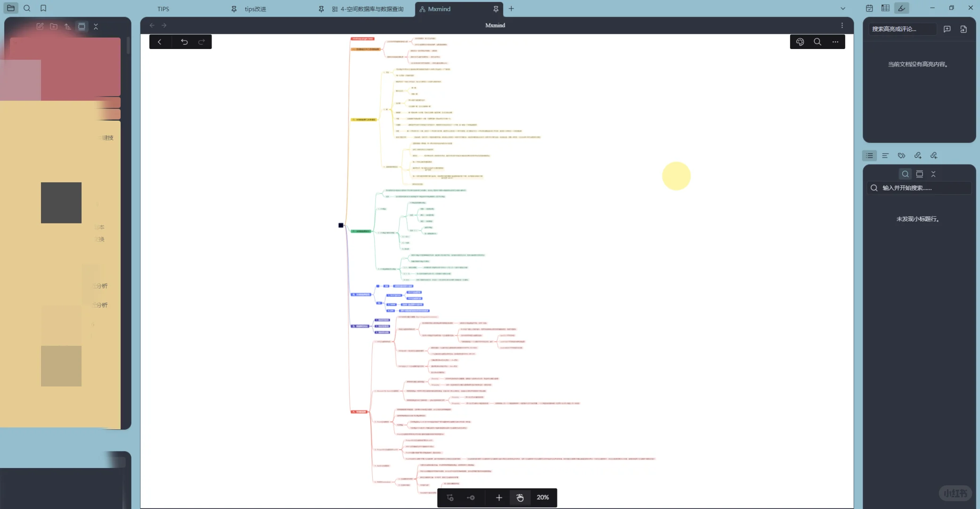Open the mind map theme palette icon

(x=800, y=42)
